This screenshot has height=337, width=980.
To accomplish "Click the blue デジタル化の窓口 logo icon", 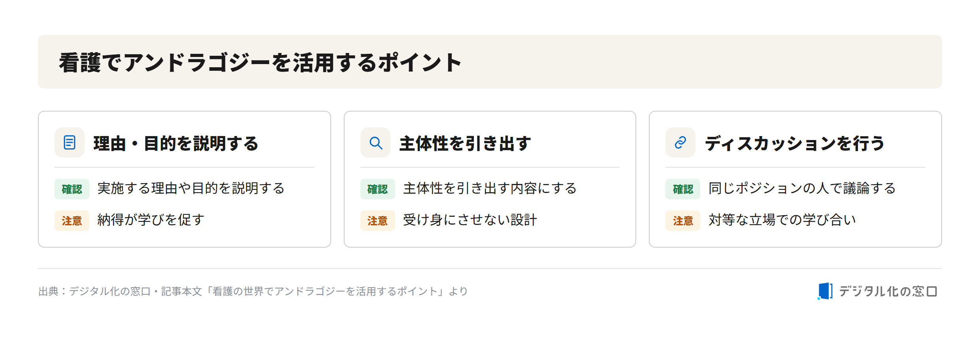I will tap(825, 291).
